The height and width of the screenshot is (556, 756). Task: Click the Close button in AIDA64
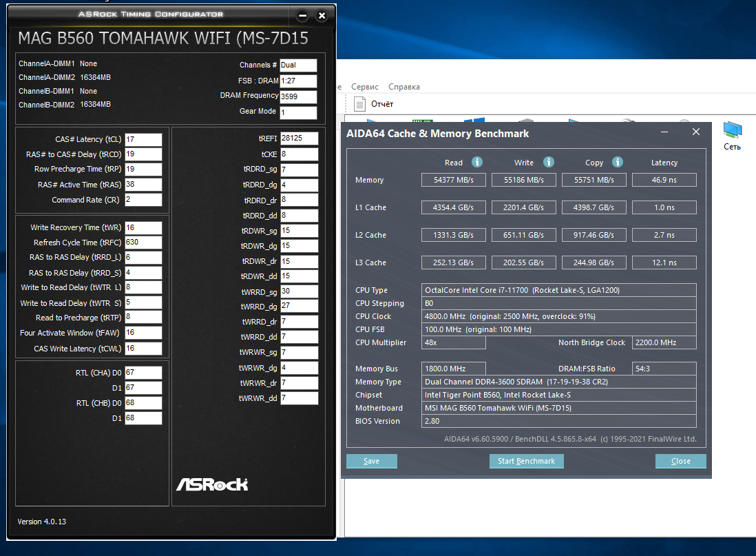click(681, 461)
